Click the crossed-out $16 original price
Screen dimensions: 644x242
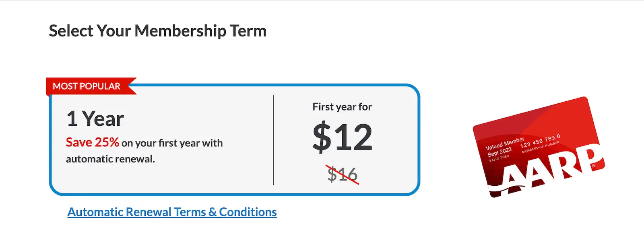click(x=343, y=174)
